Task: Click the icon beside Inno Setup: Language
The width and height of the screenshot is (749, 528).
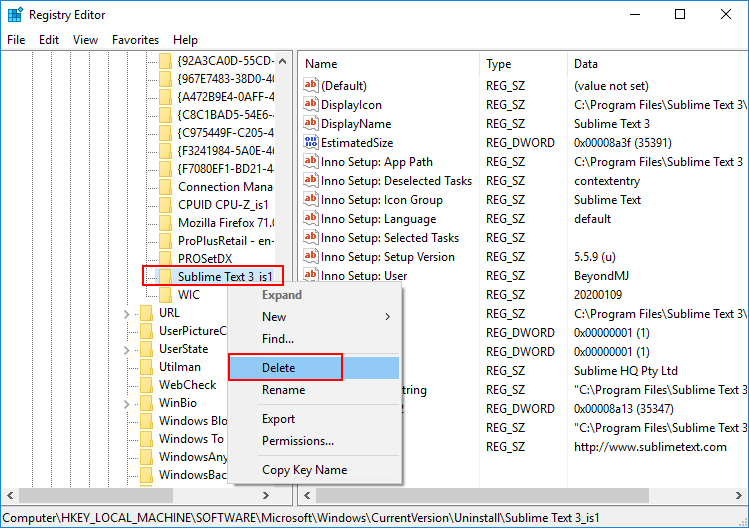Action: point(310,218)
